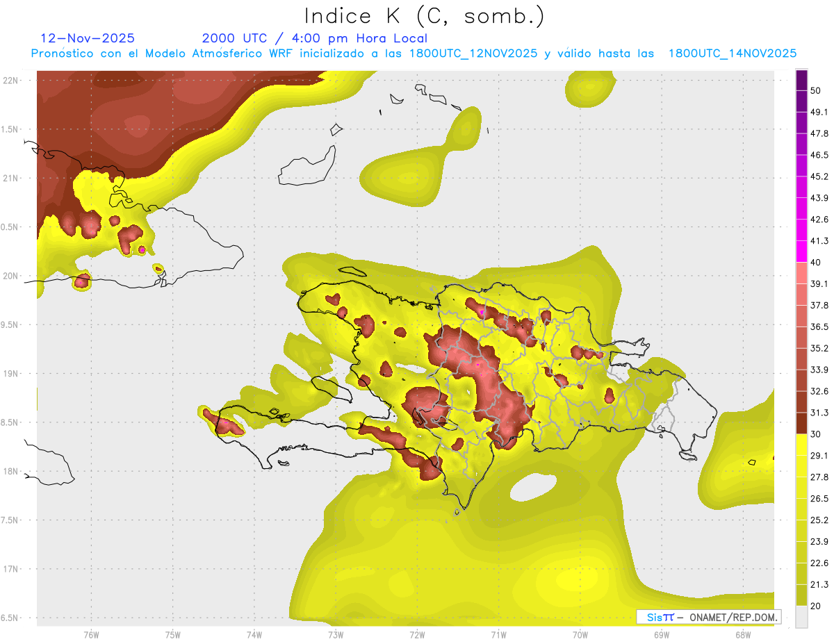
Task: Click the gray colorbar band below 20
Action: point(801,617)
